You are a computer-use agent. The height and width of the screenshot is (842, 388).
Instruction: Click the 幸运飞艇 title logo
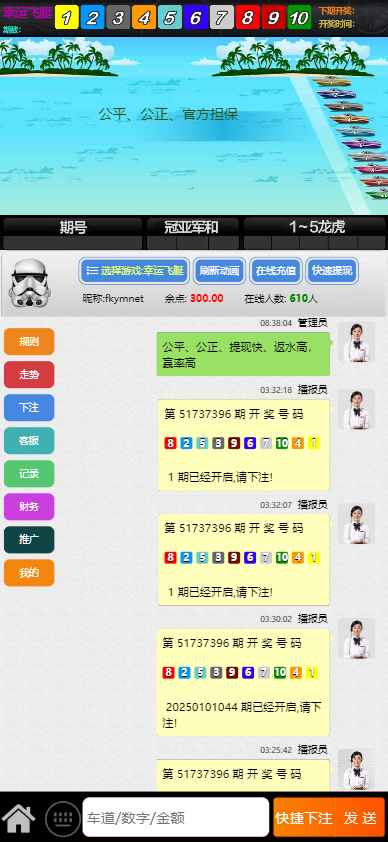coord(27,13)
